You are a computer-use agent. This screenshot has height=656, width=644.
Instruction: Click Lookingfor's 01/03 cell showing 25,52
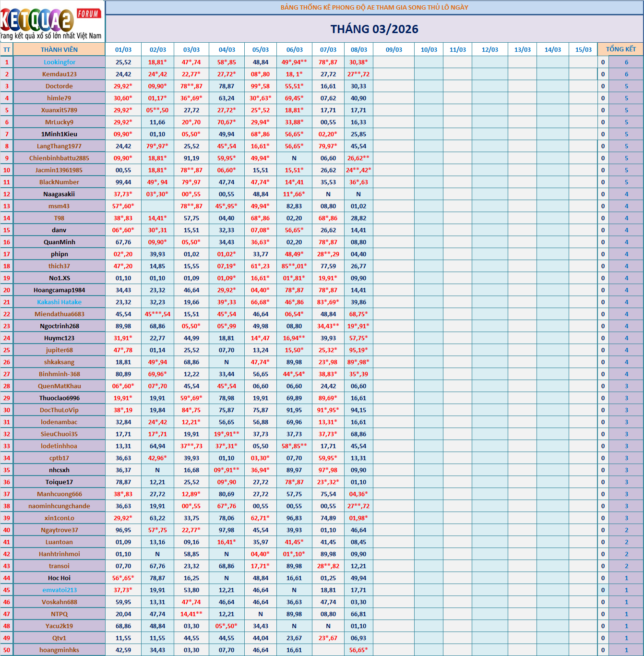point(123,62)
